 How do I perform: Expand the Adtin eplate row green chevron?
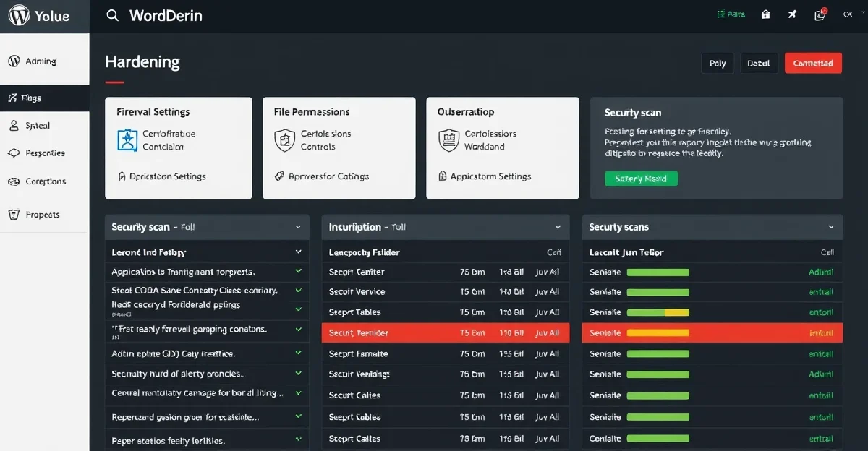tap(298, 353)
